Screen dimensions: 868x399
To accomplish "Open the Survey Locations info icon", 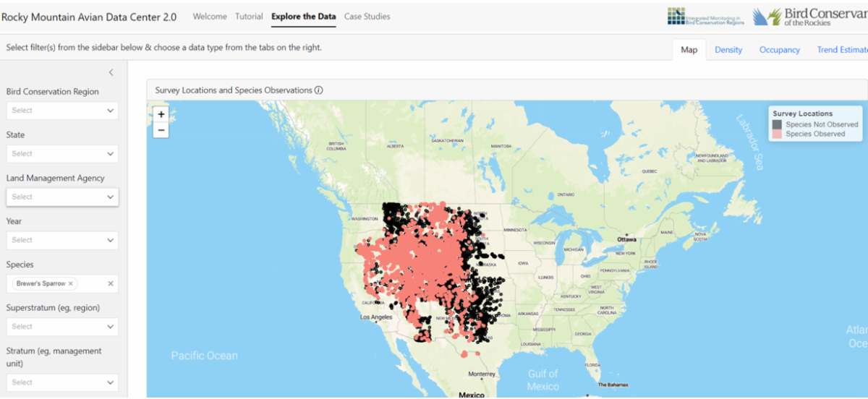I will (x=318, y=90).
